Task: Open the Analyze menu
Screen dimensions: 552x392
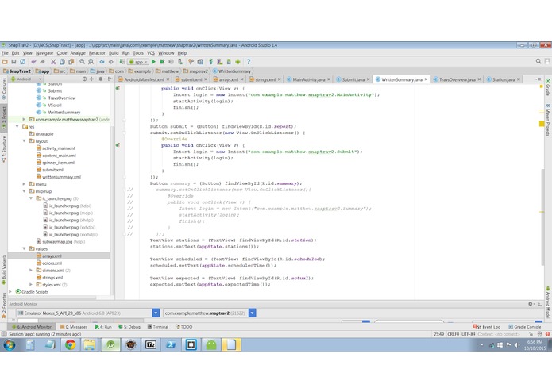Action: (78, 53)
